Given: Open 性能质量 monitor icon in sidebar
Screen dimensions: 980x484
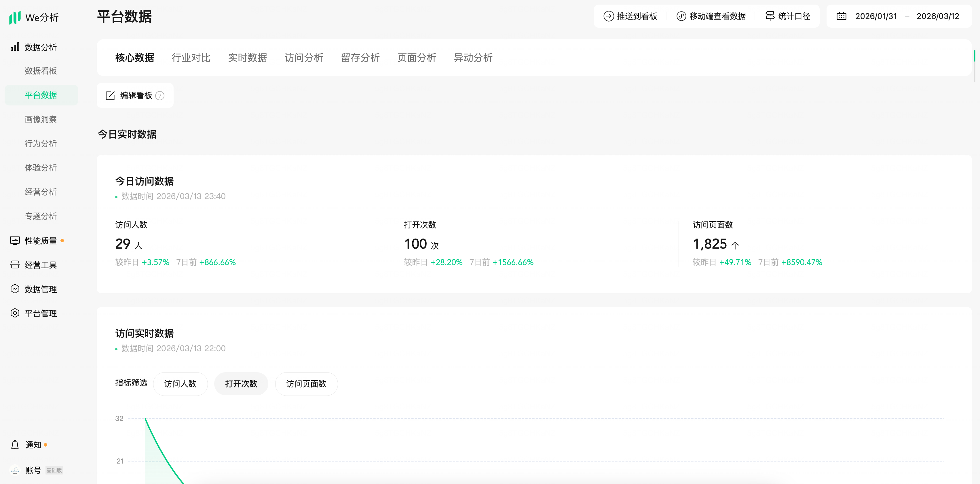Looking at the screenshot, I should [x=15, y=241].
